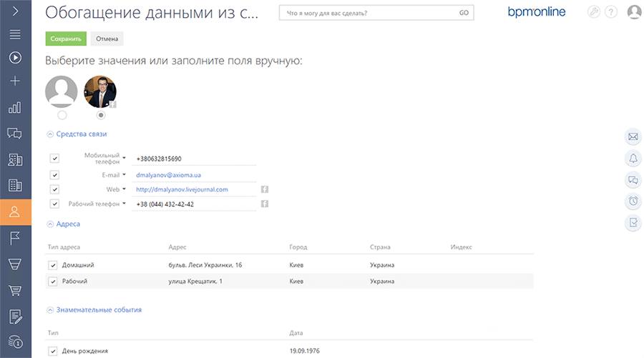Open the feed chat bubbles section in sidebar
This screenshot has width=644, height=358.
(15, 134)
